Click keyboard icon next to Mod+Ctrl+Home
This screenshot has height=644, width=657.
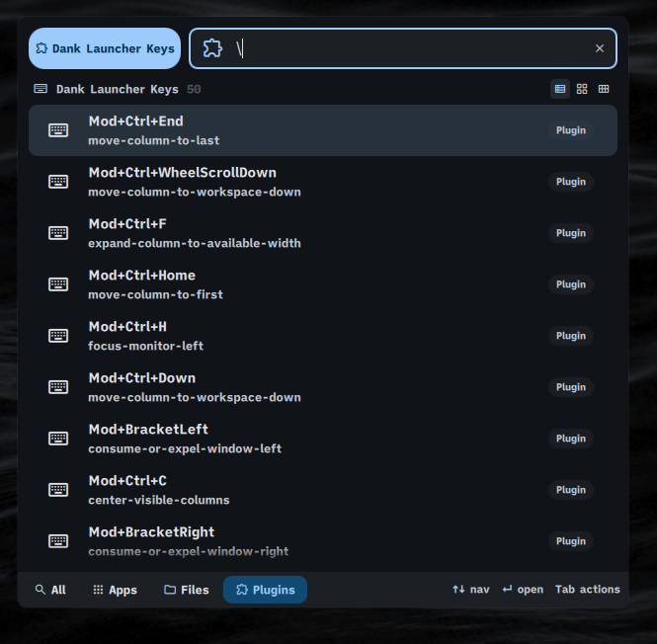tap(58, 284)
